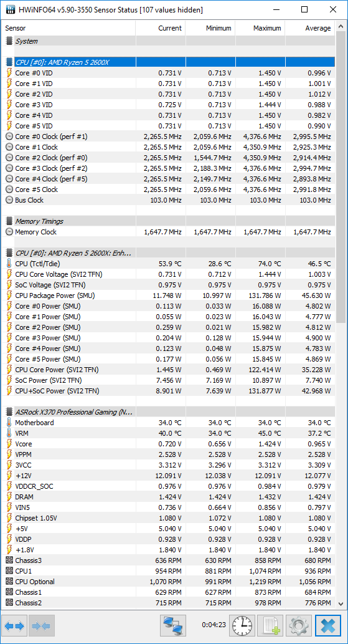Viewport: 348px width, 644px height.
Task: Click the CPU1 fan icon
Action: [x=9, y=571]
